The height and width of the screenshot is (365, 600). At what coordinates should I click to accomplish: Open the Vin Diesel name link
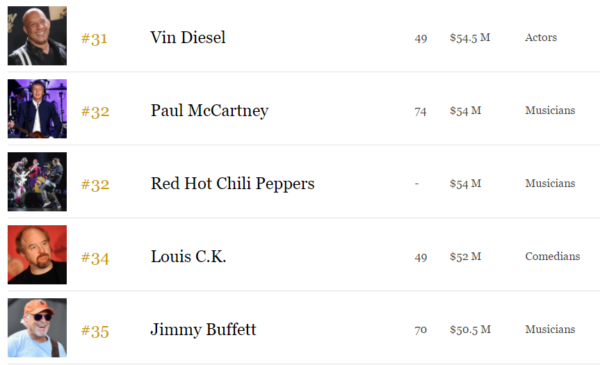pos(188,37)
